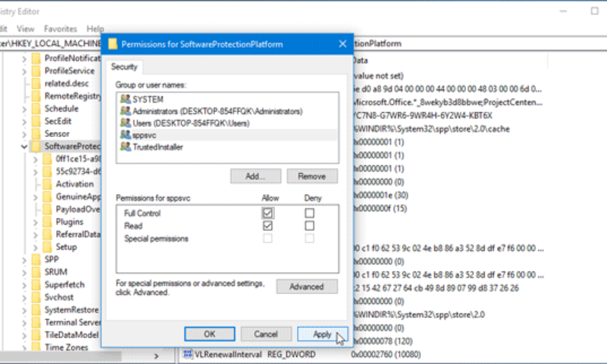Click the related.desc folder icon
This screenshot has height=364, width=607.
point(36,83)
